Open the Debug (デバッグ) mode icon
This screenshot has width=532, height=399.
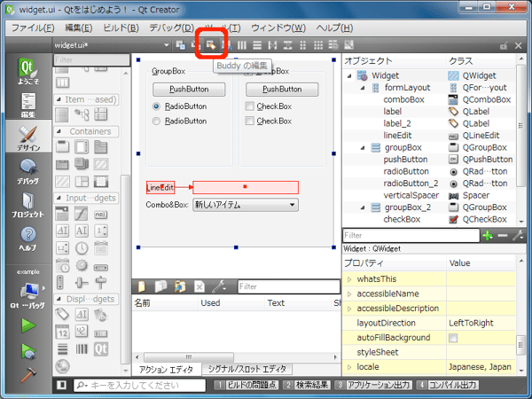pyautogui.click(x=28, y=170)
